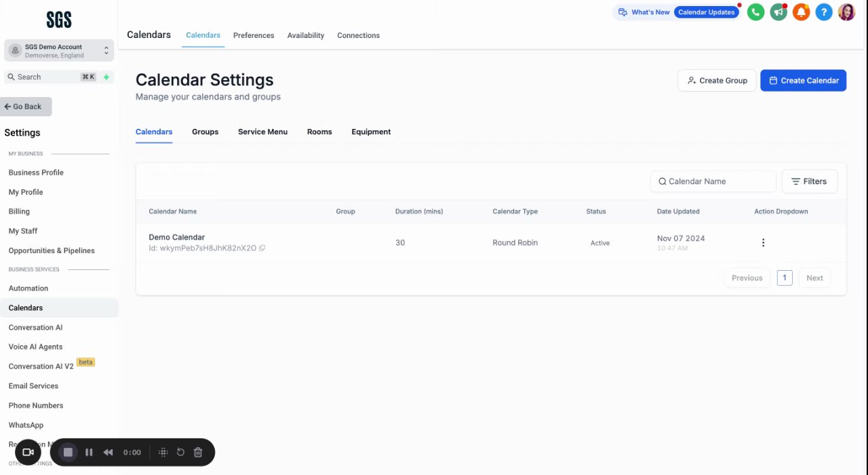
Task: Open My Profile settings
Action: (x=26, y=192)
